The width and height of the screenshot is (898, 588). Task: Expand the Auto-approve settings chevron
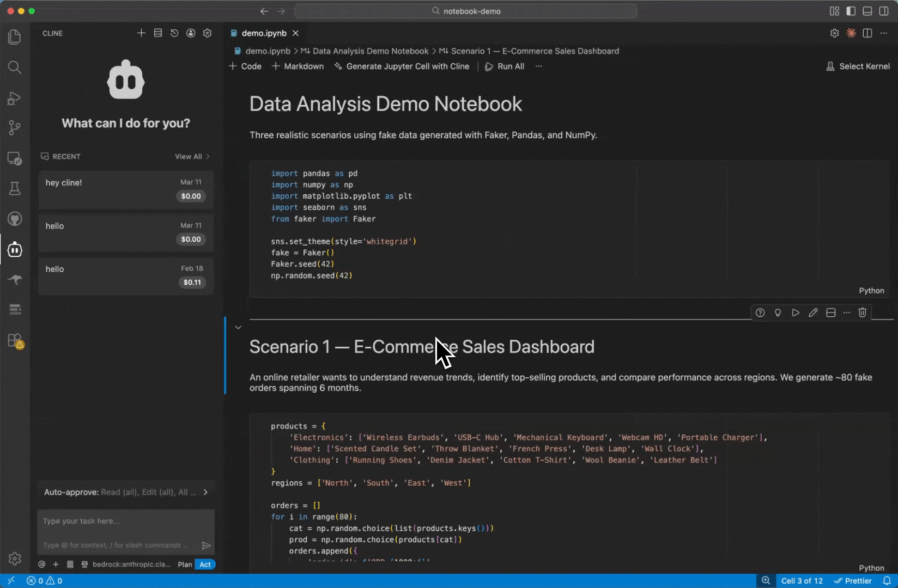pos(205,492)
